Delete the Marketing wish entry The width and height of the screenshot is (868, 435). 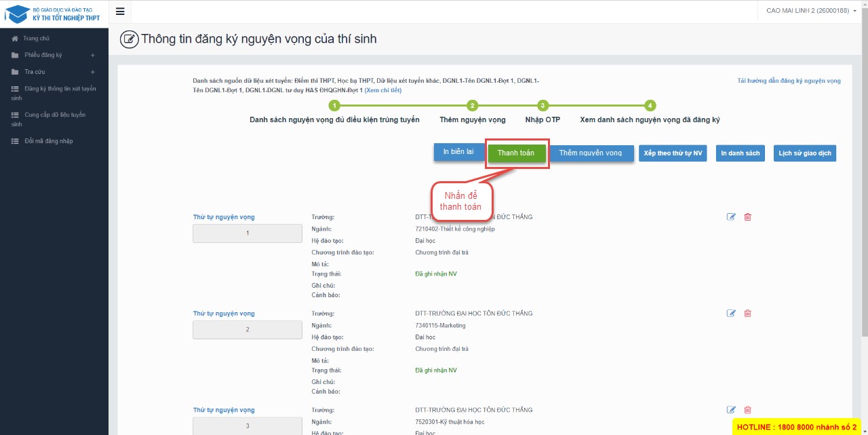pyautogui.click(x=748, y=314)
